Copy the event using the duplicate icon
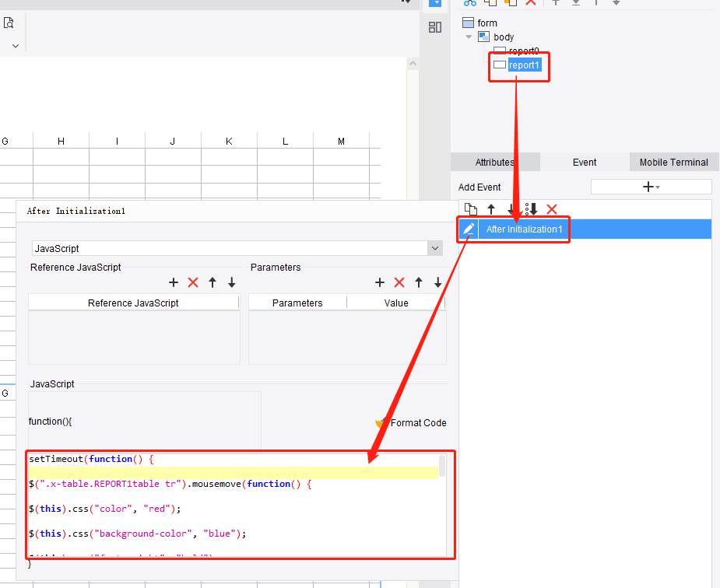Image resolution: width=720 pixels, height=588 pixels. pos(470,209)
